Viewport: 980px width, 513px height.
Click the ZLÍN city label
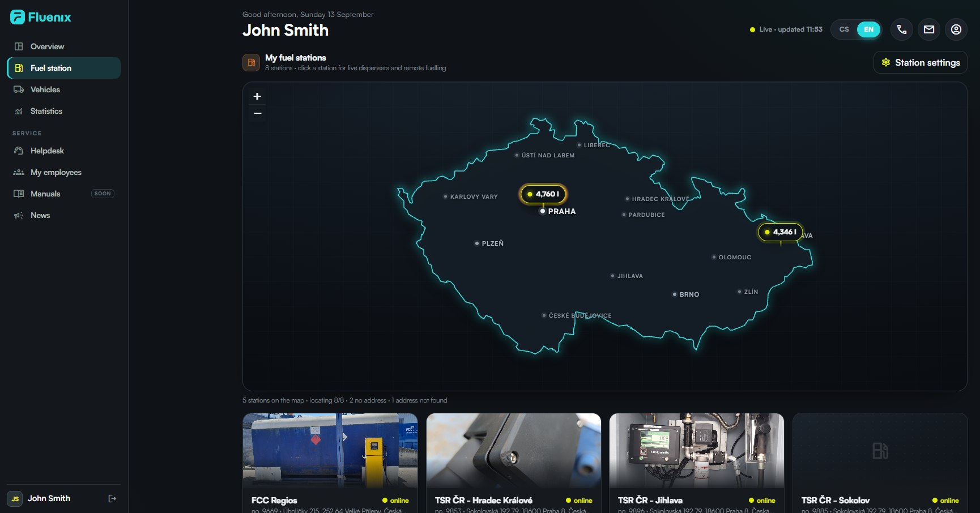(x=751, y=292)
